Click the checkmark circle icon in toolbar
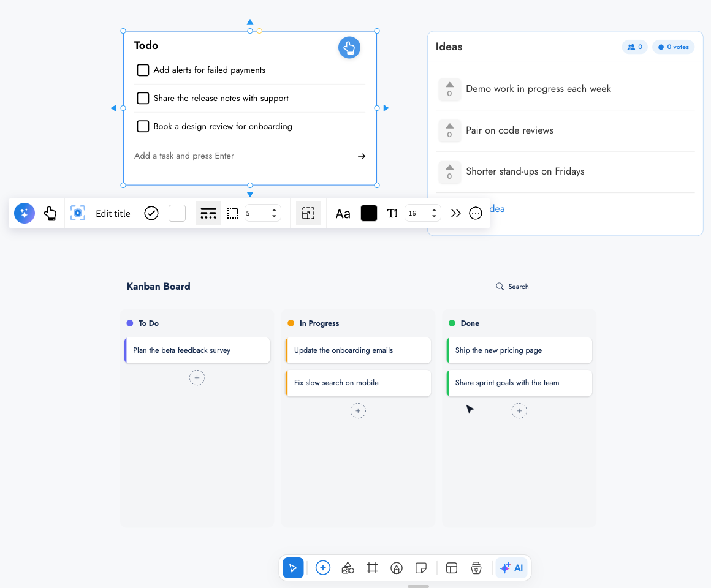 [151, 213]
